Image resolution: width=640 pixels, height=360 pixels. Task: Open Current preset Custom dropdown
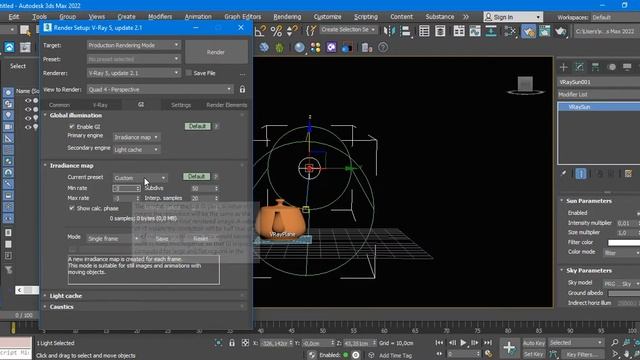pyautogui.click(x=140, y=178)
